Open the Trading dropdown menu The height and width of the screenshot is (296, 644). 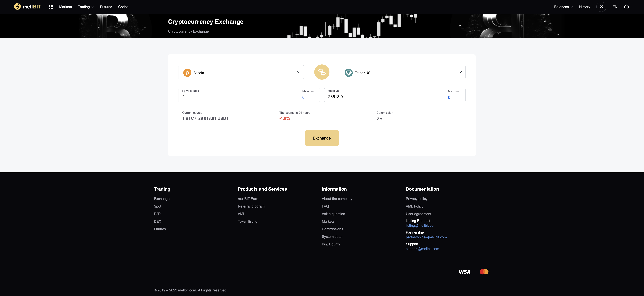click(85, 7)
